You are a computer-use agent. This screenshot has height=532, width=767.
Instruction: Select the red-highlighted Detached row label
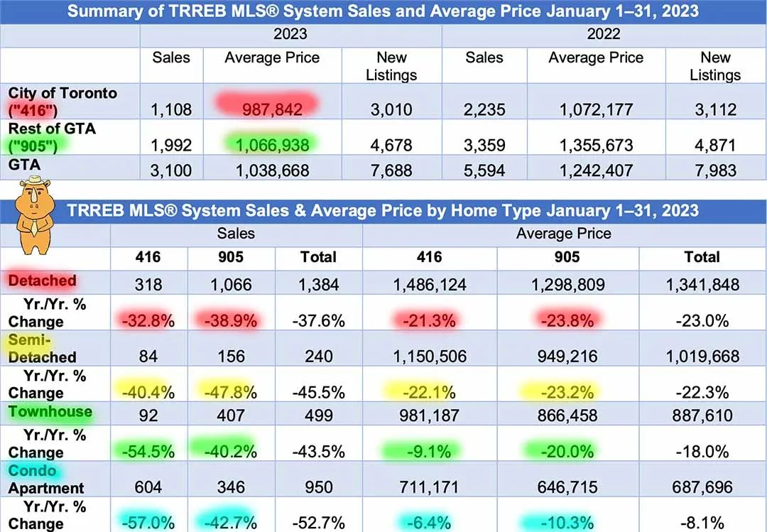42,281
